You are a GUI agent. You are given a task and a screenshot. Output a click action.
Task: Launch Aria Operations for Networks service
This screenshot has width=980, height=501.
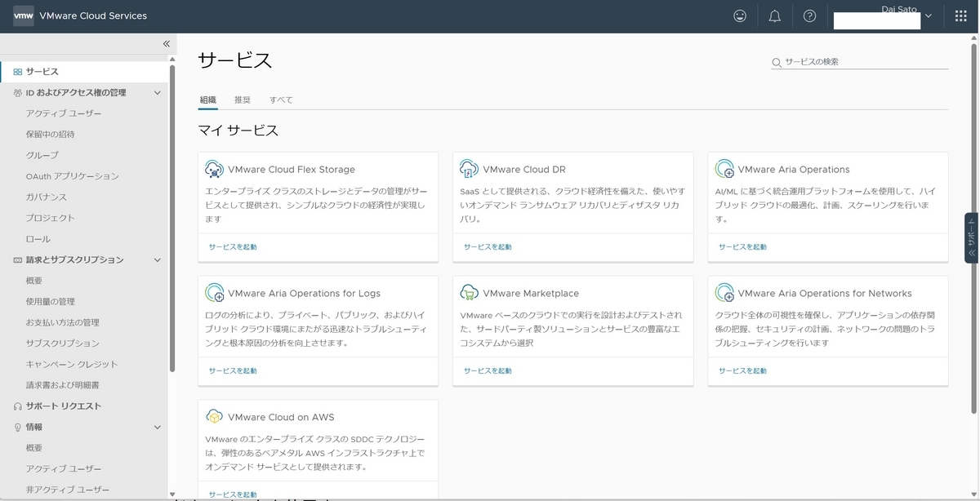click(x=742, y=370)
